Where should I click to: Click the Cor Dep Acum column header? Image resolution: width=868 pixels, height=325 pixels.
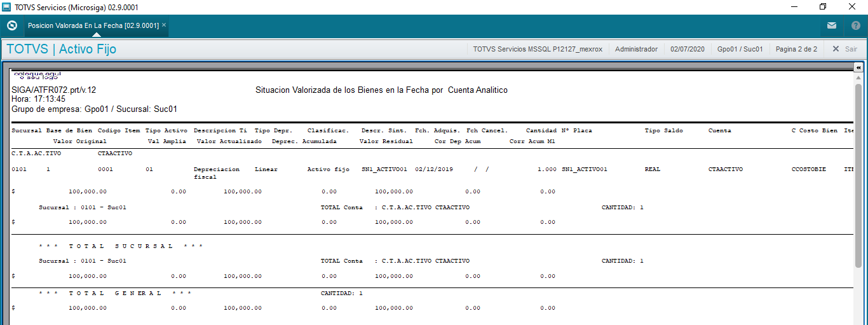(458, 141)
